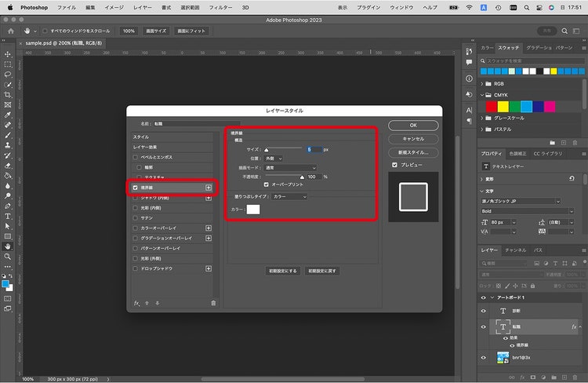Select the magenta CMYK swatch
The image size is (588, 383).
point(550,107)
